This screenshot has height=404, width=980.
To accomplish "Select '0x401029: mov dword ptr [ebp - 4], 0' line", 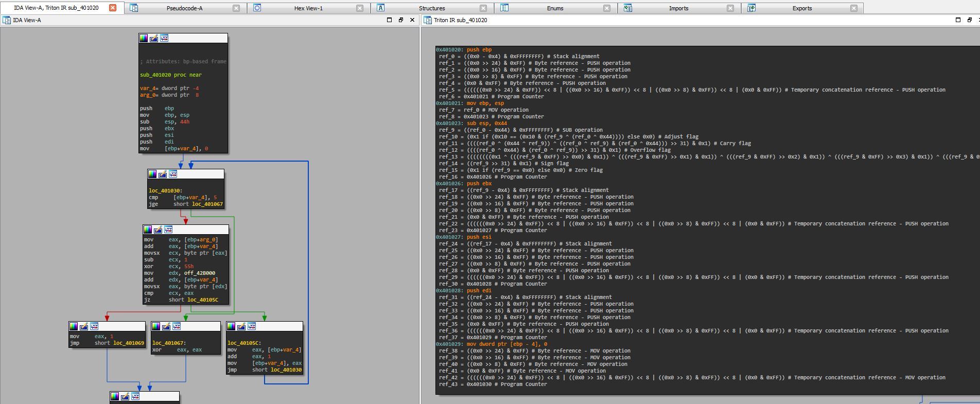I will [x=492, y=344].
